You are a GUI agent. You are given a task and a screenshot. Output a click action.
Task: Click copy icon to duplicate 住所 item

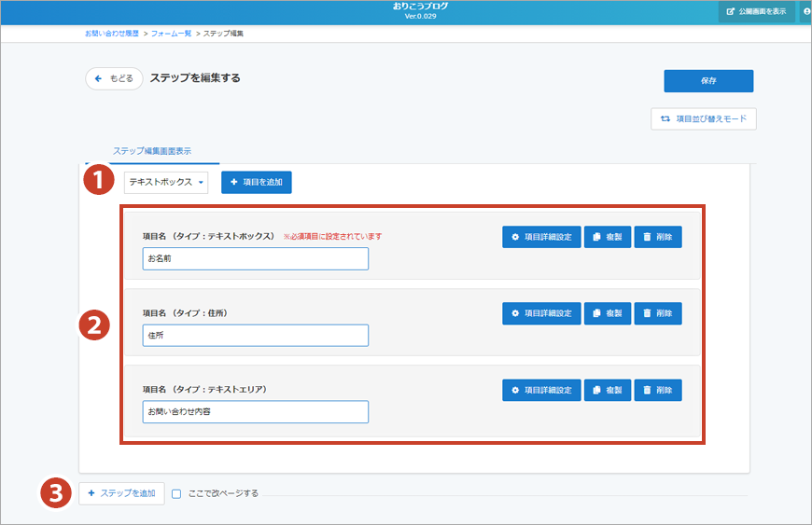pyautogui.click(x=596, y=314)
